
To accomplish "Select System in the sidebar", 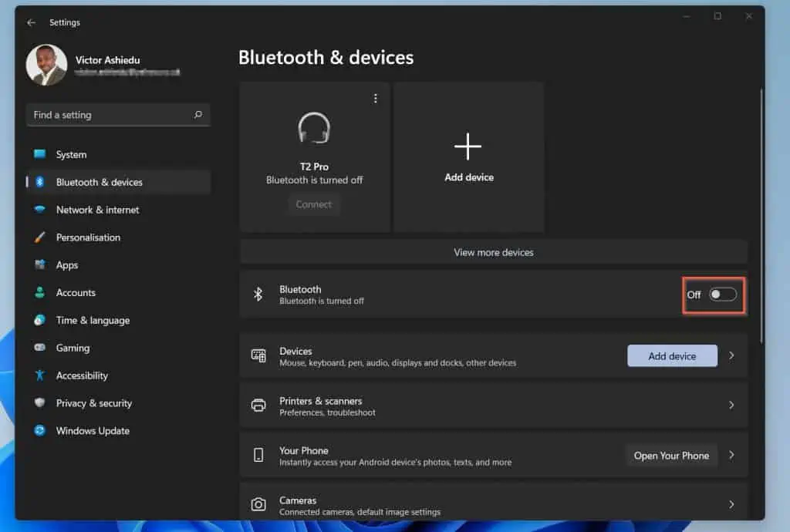I will (71, 155).
